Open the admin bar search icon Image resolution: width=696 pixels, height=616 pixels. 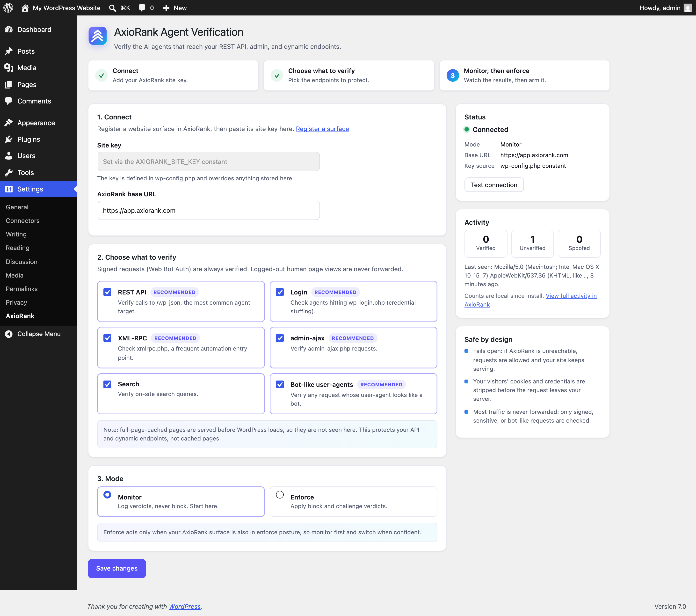112,8
